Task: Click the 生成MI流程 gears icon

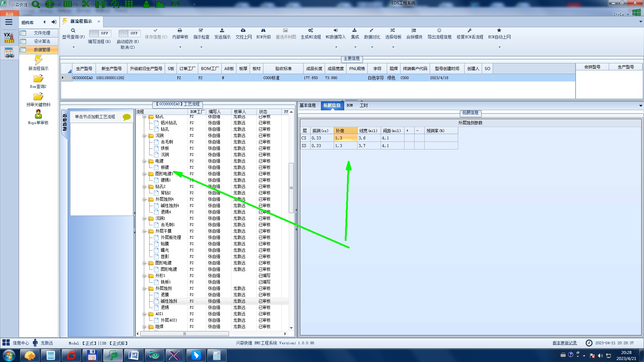Action: point(311,31)
